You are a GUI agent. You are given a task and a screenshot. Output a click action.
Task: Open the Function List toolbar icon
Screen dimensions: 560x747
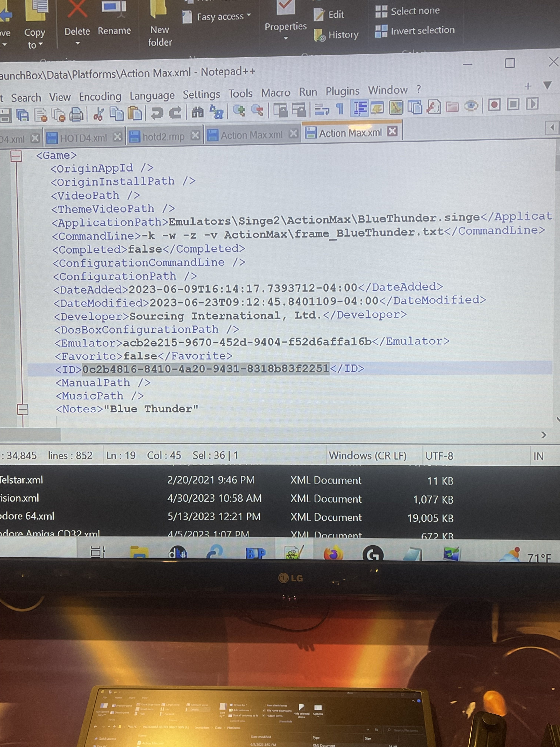pos(433,107)
